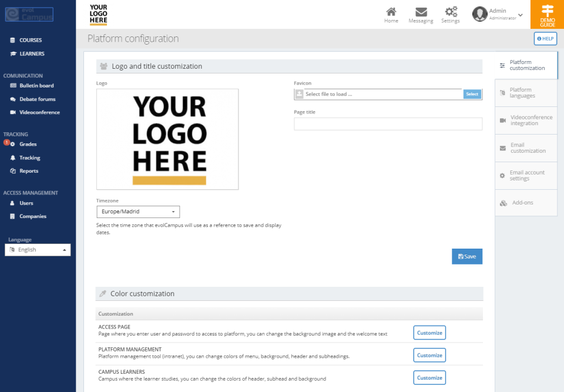Click the 'Logo and title customization' header icon
564x392 pixels.
coord(103,66)
